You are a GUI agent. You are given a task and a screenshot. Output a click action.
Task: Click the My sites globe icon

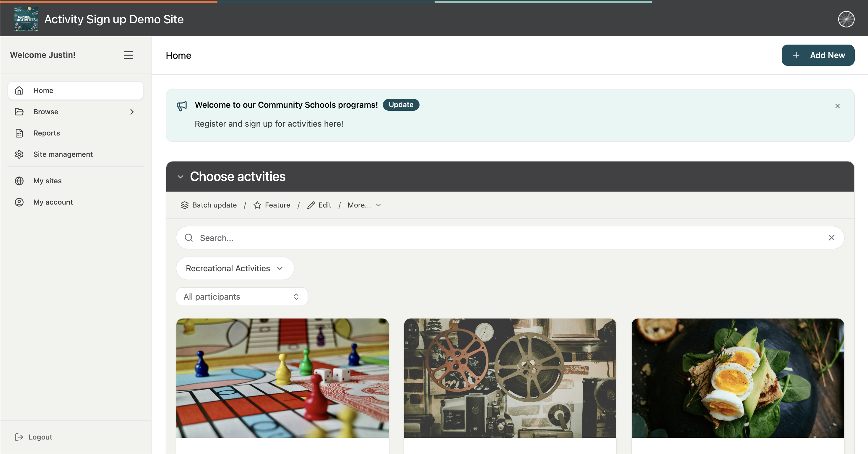[x=19, y=181]
